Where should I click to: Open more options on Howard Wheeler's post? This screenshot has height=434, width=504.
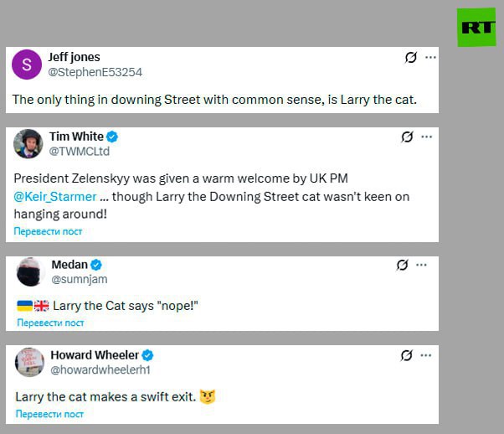[x=427, y=355]
